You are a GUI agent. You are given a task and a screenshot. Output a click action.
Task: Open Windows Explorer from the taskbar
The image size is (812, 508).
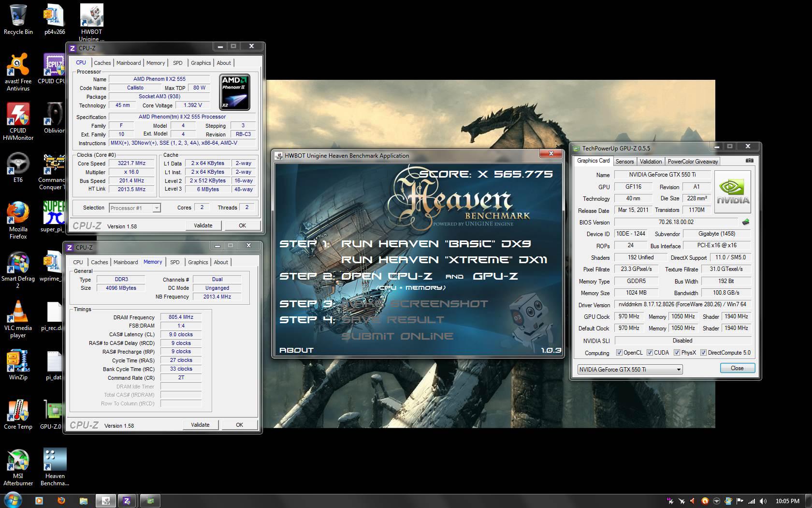[x=84, y=501]
